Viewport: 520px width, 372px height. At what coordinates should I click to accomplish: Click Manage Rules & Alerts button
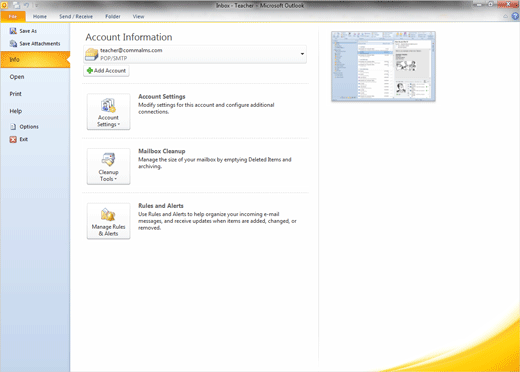[x=108, y=221]
